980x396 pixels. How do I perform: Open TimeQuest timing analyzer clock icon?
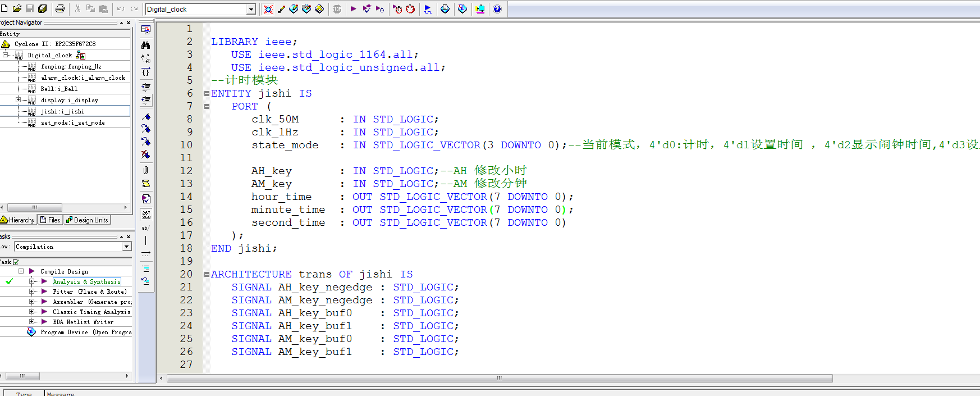[410, 9]
